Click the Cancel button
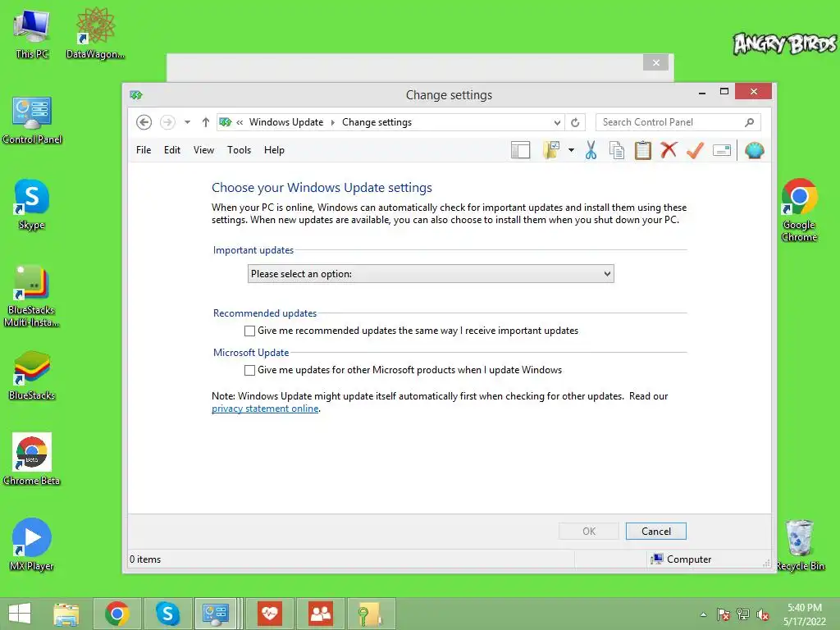This screenshot has height=630, width=840. click(x=655, y=532)
